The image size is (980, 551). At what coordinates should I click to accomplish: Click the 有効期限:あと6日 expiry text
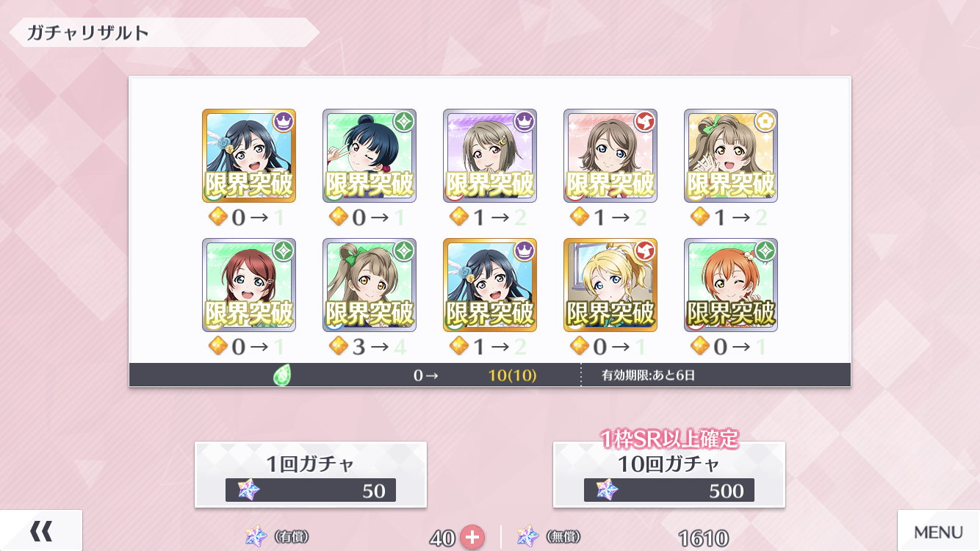tap(648, 375)
